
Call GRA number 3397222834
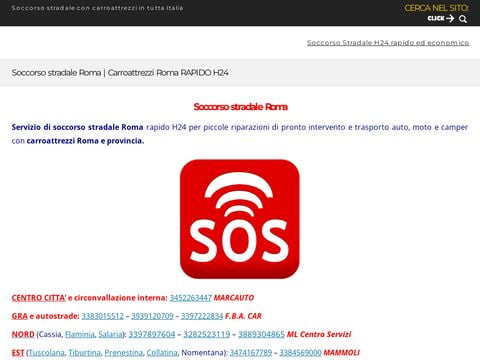[202, 316]
